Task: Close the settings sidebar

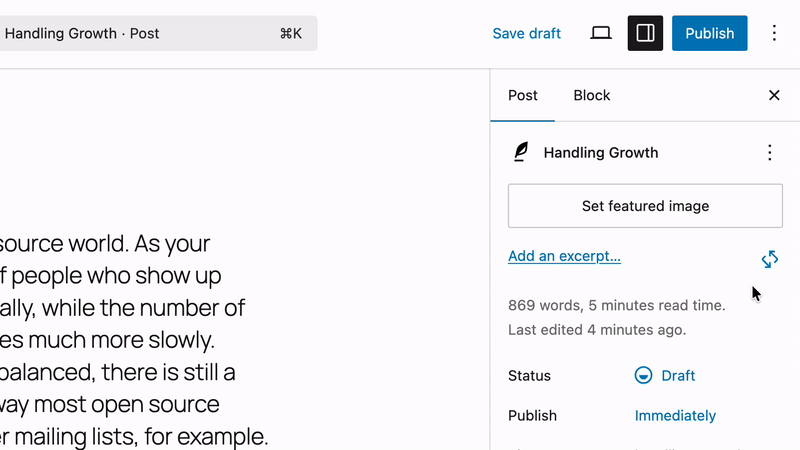Action: pos(774,95)
